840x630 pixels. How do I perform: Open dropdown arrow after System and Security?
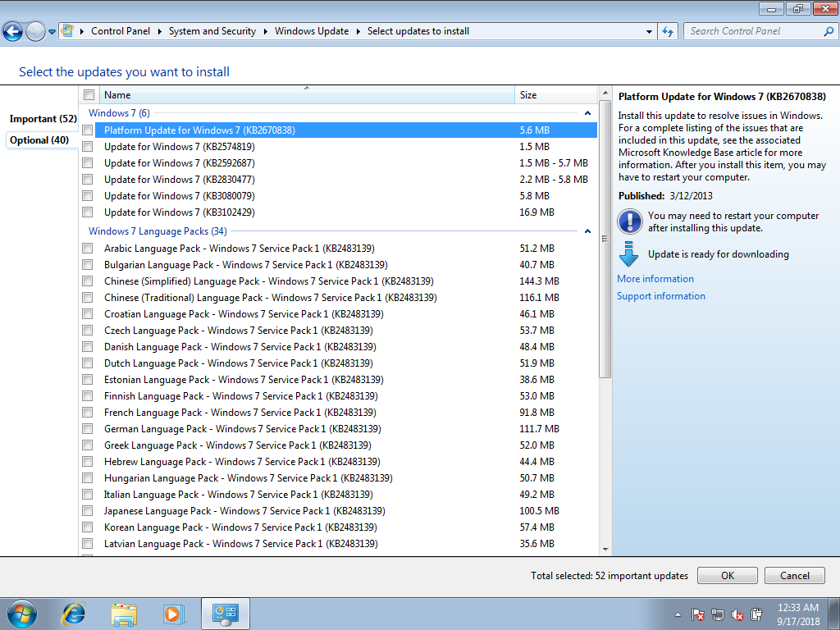click(266, 32)
